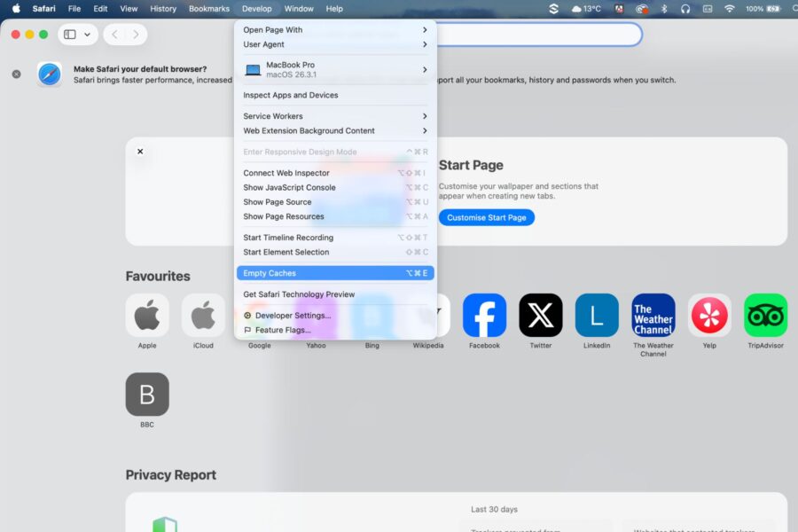Open the Twitter favourite
This screenshot has height=532, width=798.
click(x=541, y=315)
